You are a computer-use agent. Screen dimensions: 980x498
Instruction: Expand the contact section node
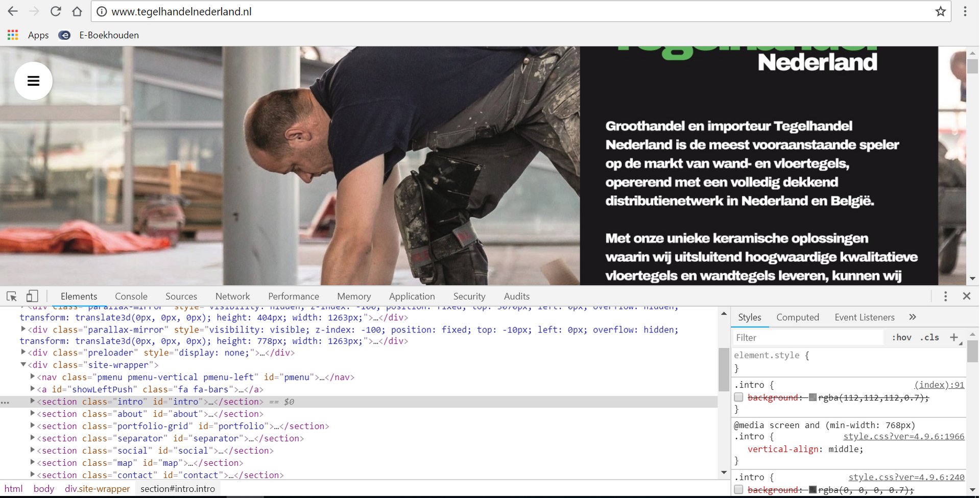click(x=33, y=475)
